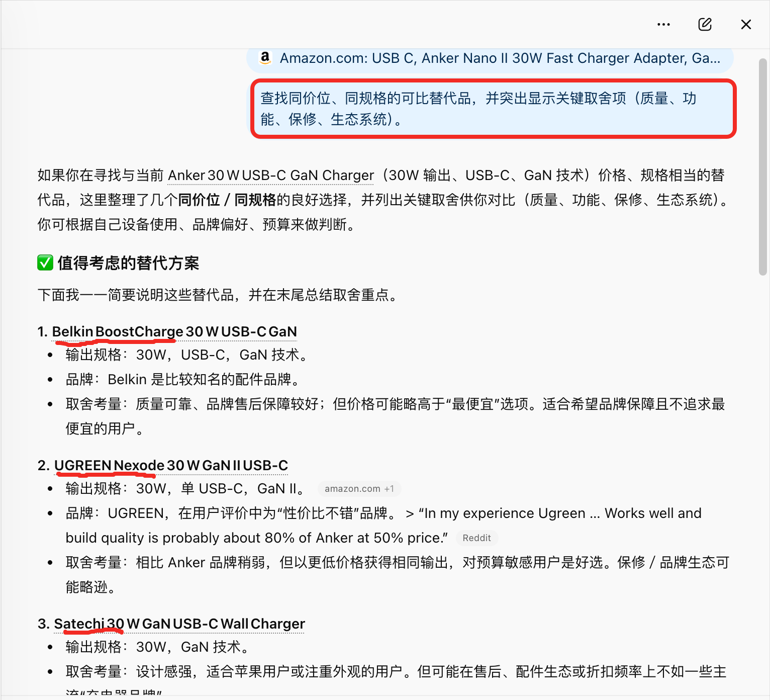770x700 pixels.
Task: Close the assistant side panel
Action: pos(746,25)
